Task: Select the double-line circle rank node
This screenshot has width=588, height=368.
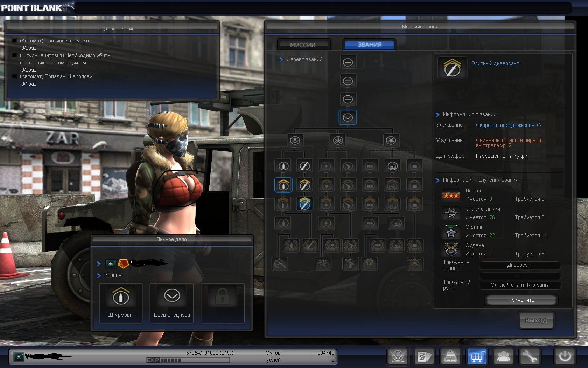Action: click(348, 81)
